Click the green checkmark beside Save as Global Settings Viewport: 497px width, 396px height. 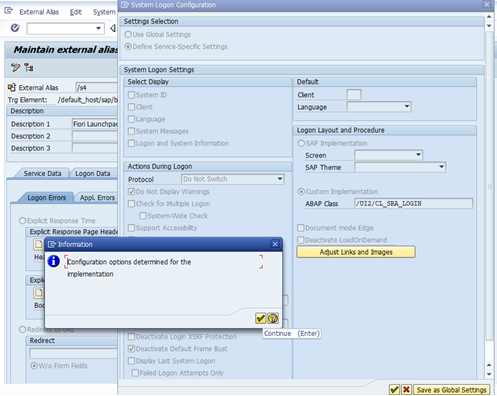pyautogui.click(x=394, y=390)
